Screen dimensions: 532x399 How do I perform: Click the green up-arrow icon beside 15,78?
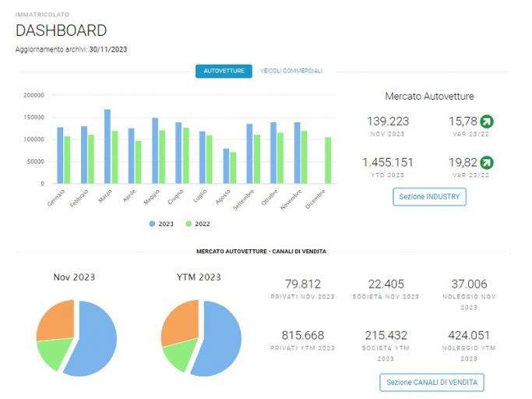coord(487,122)
